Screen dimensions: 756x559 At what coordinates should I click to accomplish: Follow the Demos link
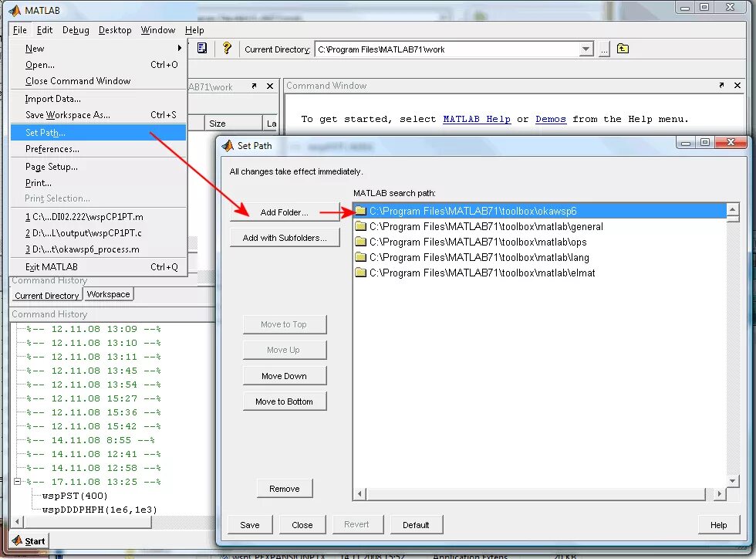click(551, 119)
